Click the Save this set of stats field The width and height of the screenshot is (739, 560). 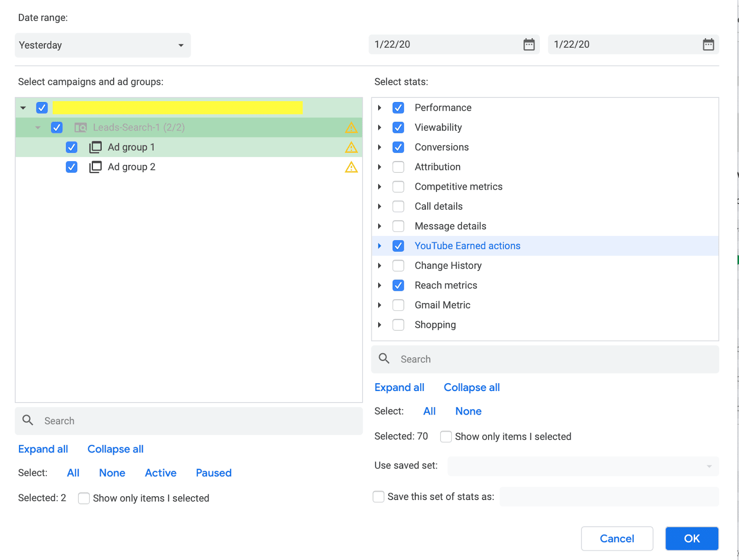tap(609, 497)
